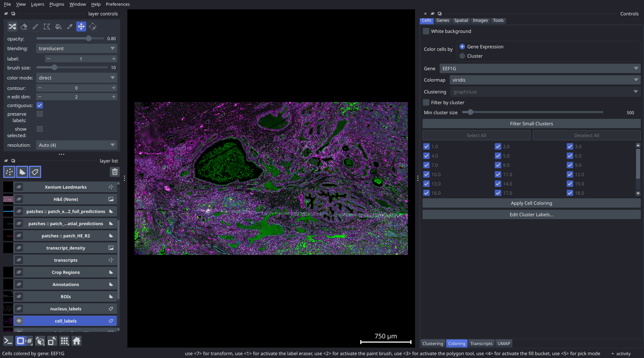Viewport: 644px width, 358px height.
Task: Activate the color picker tool
Action: (x=70, y=26)
